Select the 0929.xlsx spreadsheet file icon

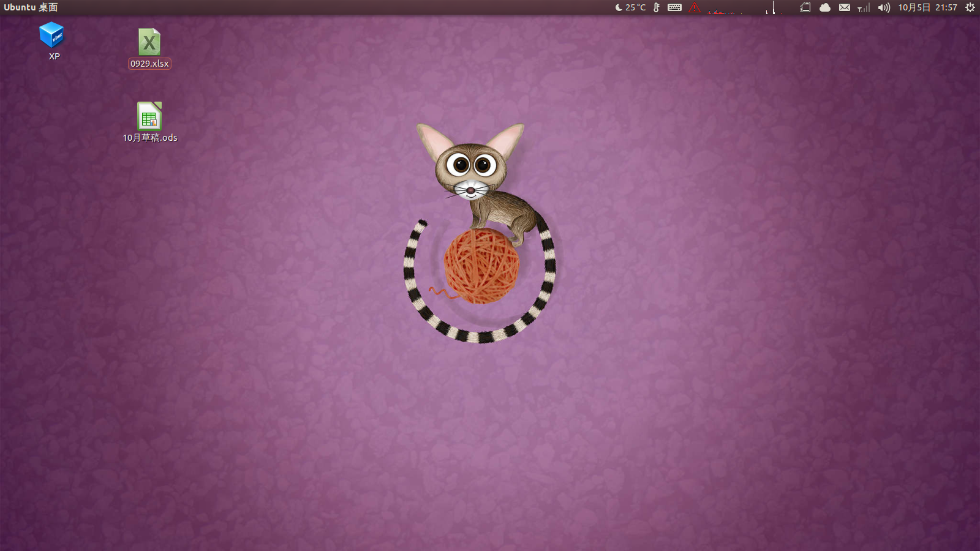(149, 42)
